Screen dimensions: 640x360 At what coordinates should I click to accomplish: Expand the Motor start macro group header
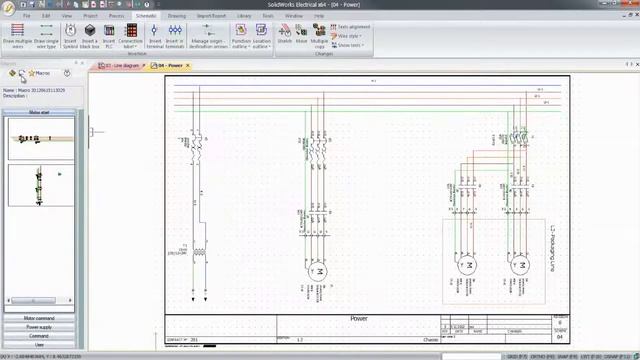click(x=39, y=112)
